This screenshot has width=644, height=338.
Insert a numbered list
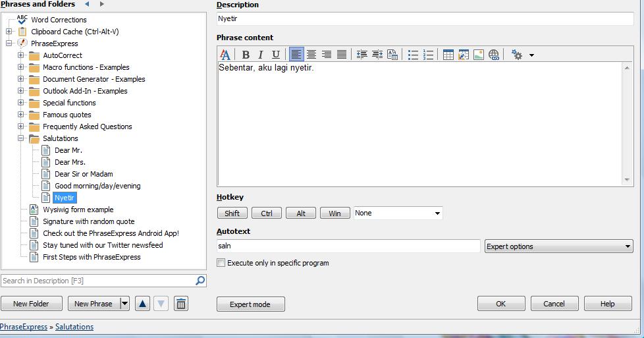428,55
